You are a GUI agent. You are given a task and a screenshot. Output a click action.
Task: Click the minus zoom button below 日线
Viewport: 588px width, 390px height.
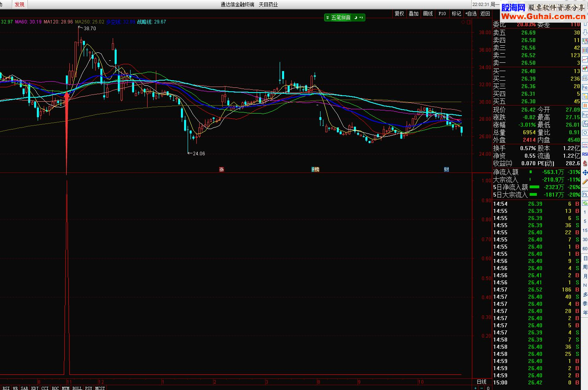(482, 388)
